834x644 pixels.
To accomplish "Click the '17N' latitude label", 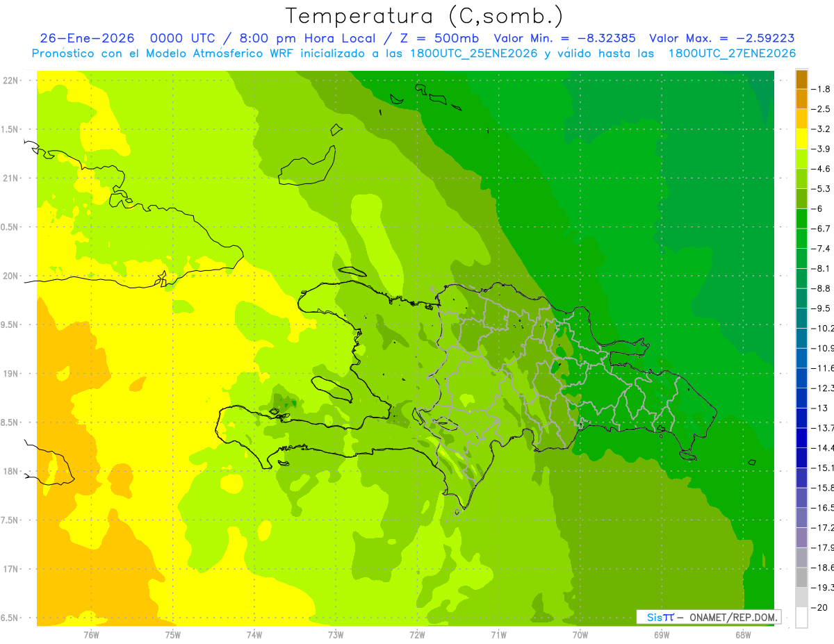I will [12, 569].
